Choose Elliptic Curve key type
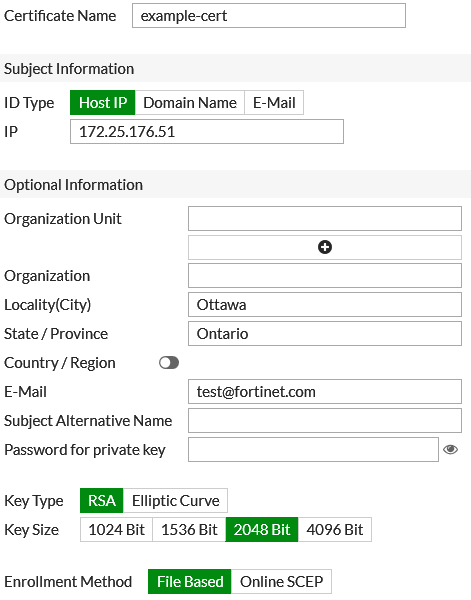The image size is (471, 600). coord(176,501)
